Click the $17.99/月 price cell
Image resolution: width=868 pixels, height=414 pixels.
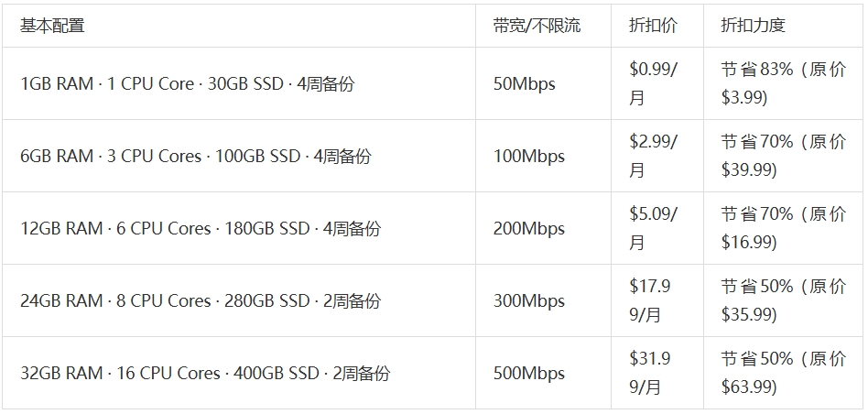[x=649, y=300]
